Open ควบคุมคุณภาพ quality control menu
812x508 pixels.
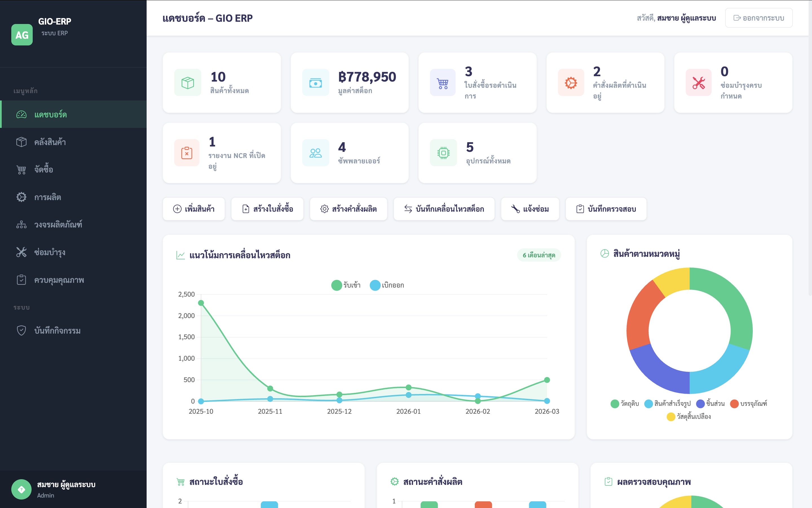tap(74, 279)
